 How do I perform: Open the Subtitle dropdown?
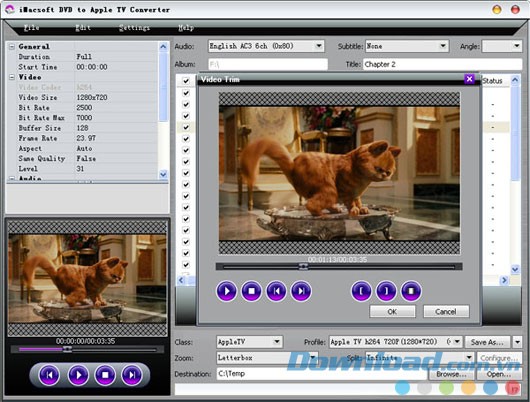pyautogui.click(x=443, y=46)
